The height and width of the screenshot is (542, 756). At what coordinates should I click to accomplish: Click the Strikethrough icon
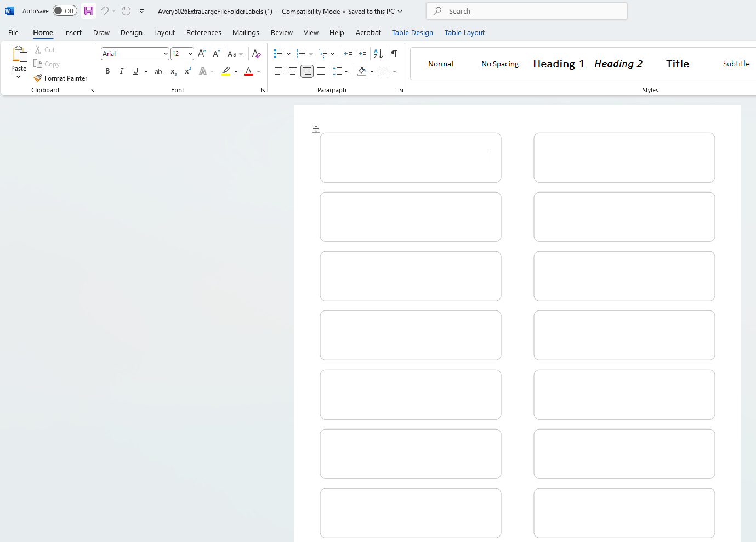tap(158, 71)
